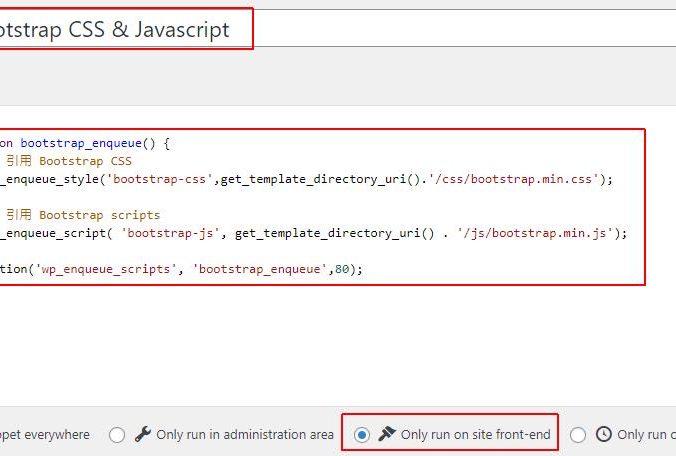Image resolution: width=676 pixels, height=456 pixels.
Task: Click 'bootstrap-js' handle string in code
Action: (x=170, y=233)
